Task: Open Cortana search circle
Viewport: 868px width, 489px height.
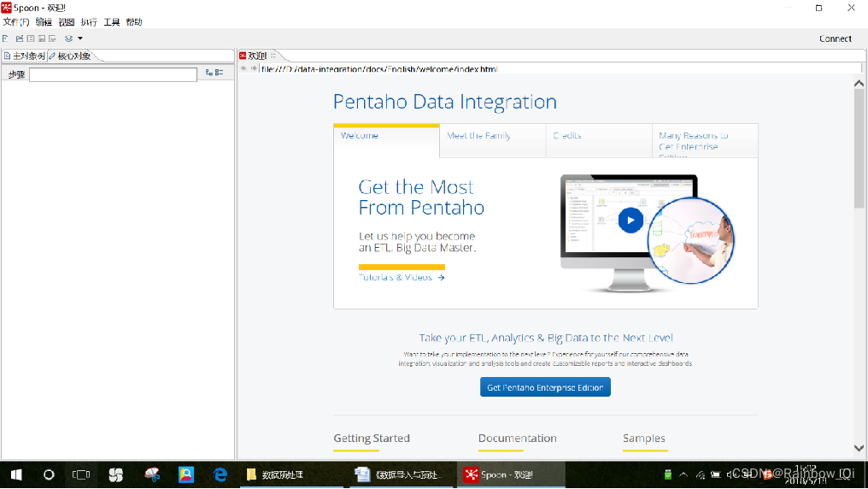Action: pos(49,474)
